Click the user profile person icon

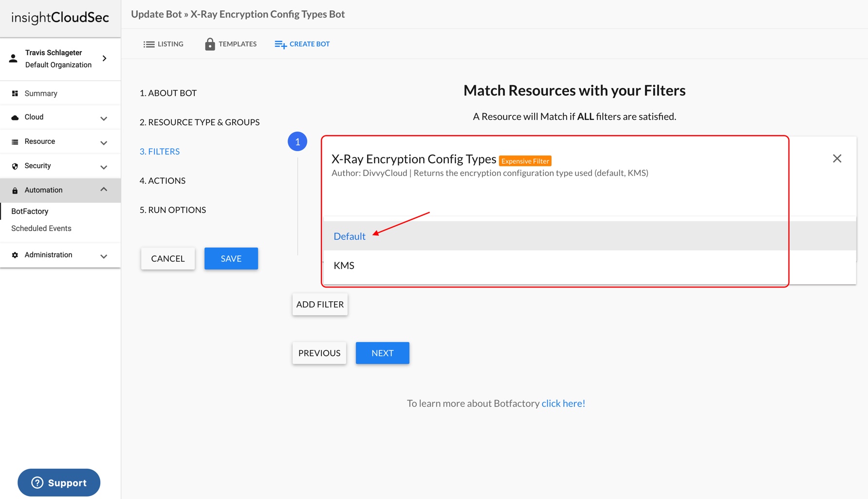tap(13, 58)
